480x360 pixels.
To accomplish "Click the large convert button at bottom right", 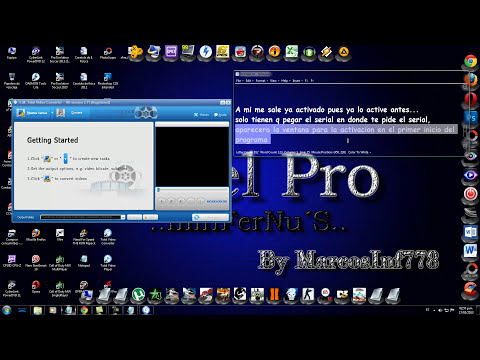I will click(x=210, y=217).
